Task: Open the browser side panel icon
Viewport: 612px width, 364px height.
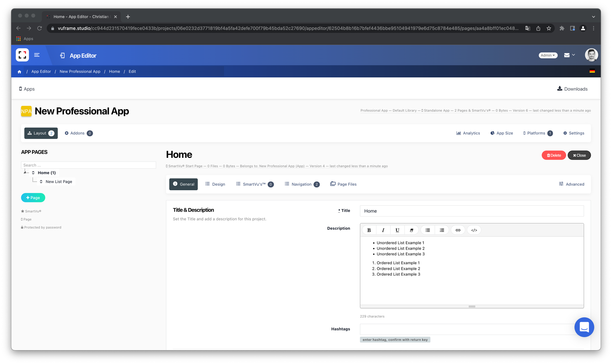Action: click(x=572, y=28)
